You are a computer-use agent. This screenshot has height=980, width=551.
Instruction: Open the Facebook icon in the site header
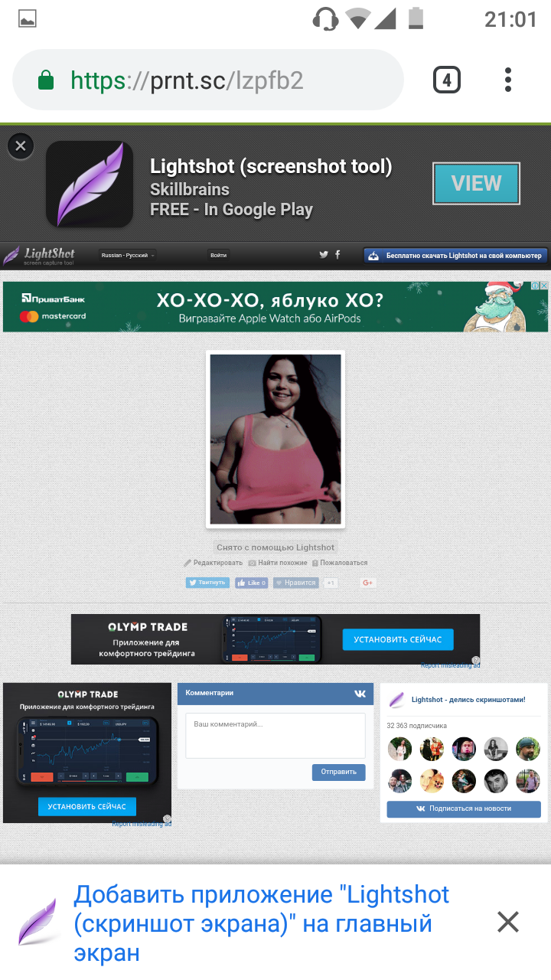[x=337, y=255]
